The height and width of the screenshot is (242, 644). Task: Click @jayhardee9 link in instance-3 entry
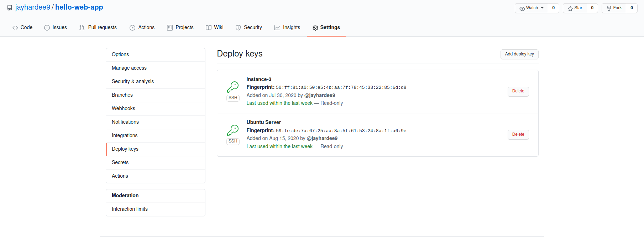coord(320,95)
